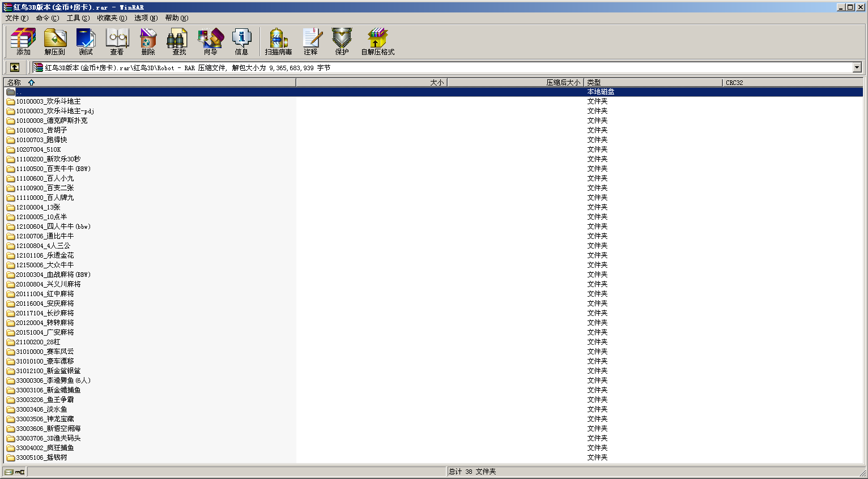
Task: Click the Protect (保护) shield icon
Action: tap(342, 41)
